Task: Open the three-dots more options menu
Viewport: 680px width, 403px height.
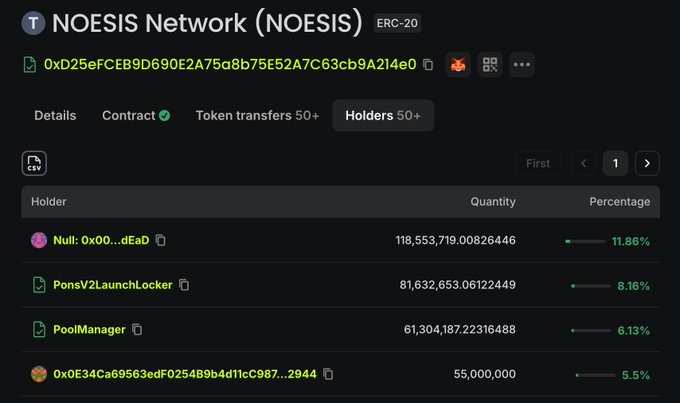Action: click(x=522, y=65)
